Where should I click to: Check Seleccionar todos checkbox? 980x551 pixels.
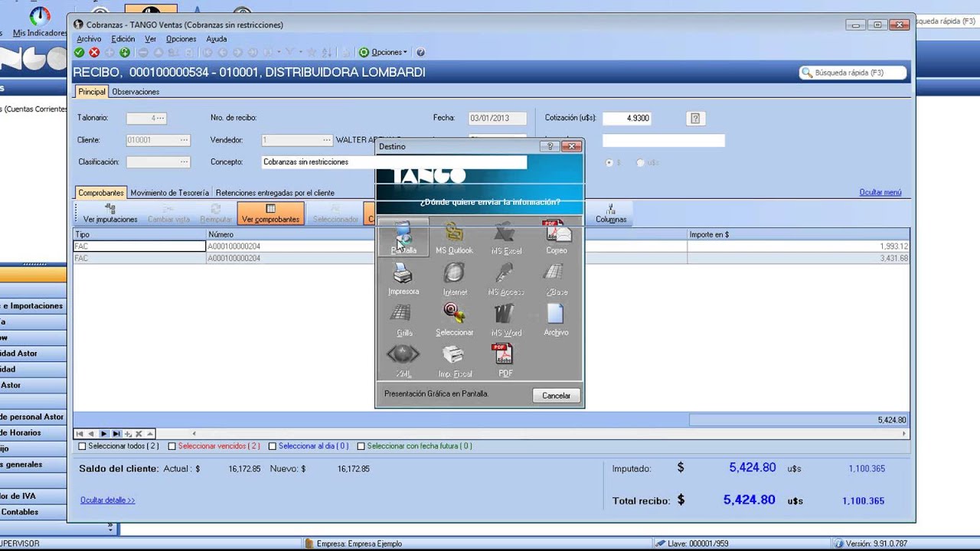coord(83,446)
